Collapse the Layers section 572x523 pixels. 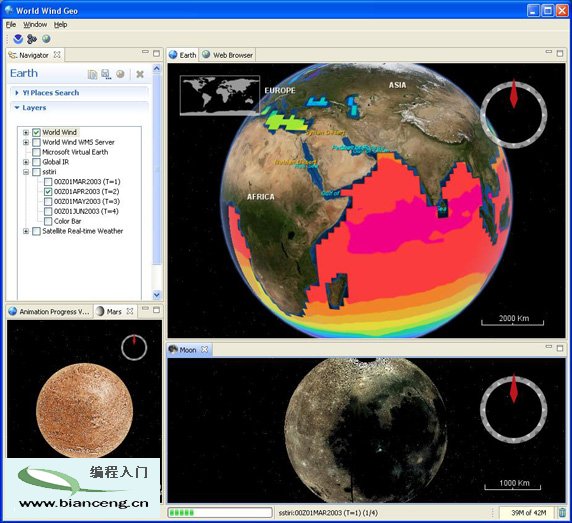(17, 108)
